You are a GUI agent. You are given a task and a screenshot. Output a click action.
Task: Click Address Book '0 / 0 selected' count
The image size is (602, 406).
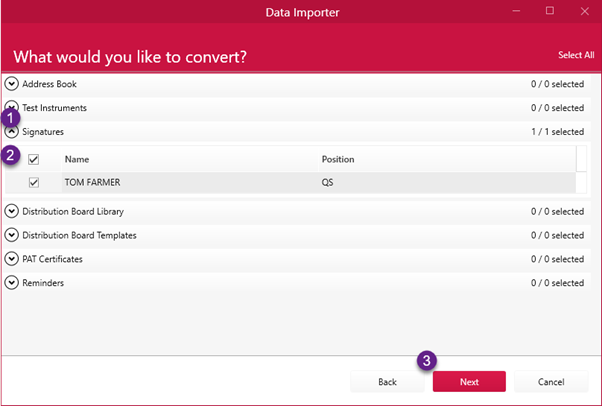[x=557, y=84]
